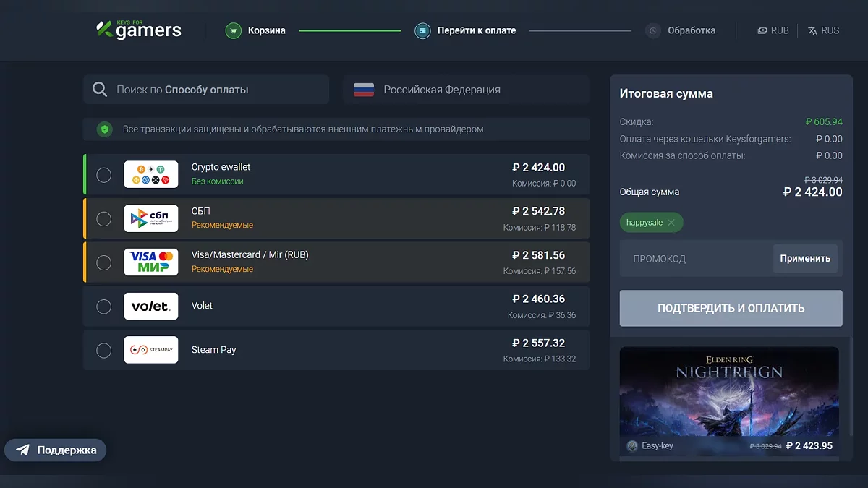This screenshot has width=868, height=488.
Task: Click the magnifier search icon
Action: point(100,90)
